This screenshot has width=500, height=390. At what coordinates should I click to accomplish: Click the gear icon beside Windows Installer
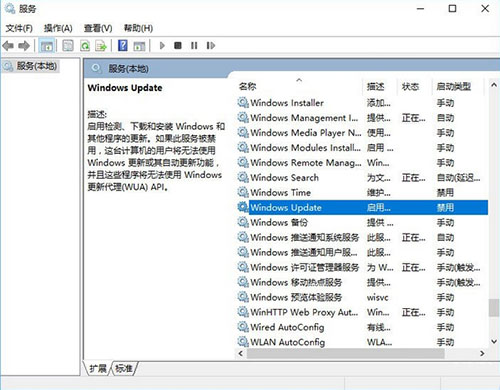(243, 102)
